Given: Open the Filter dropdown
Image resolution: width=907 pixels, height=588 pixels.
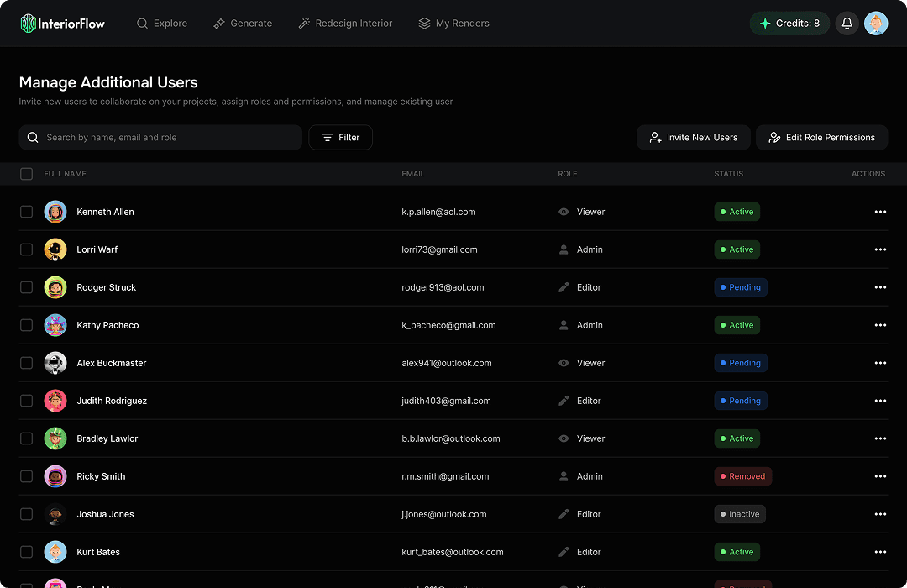Looking at the screenshot, I should coord(340,137).
